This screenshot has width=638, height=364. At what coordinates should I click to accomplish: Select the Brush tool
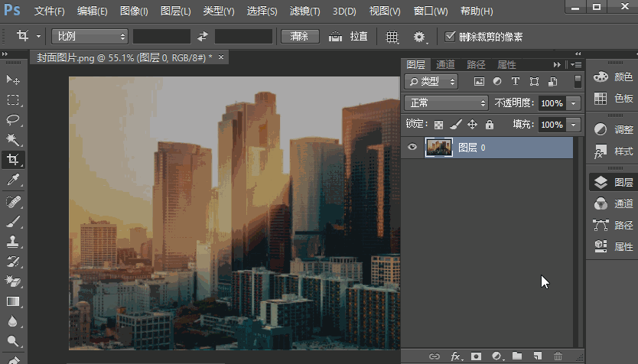(13, 222)
